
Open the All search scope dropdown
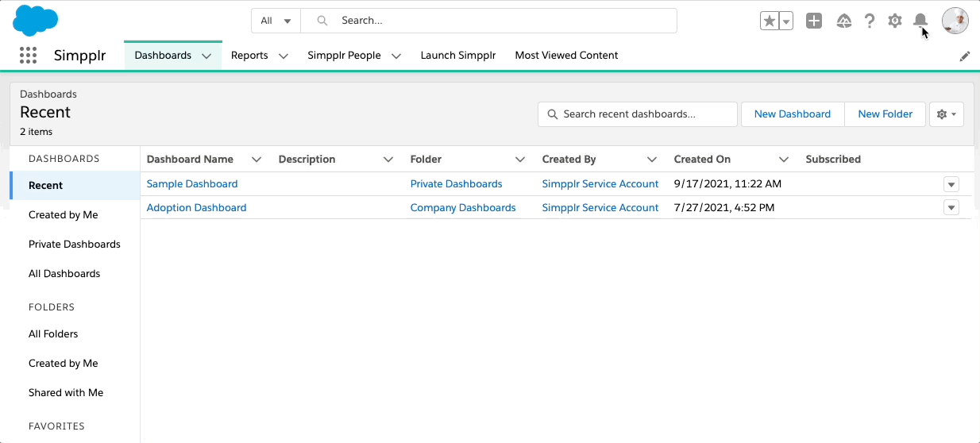276,21
